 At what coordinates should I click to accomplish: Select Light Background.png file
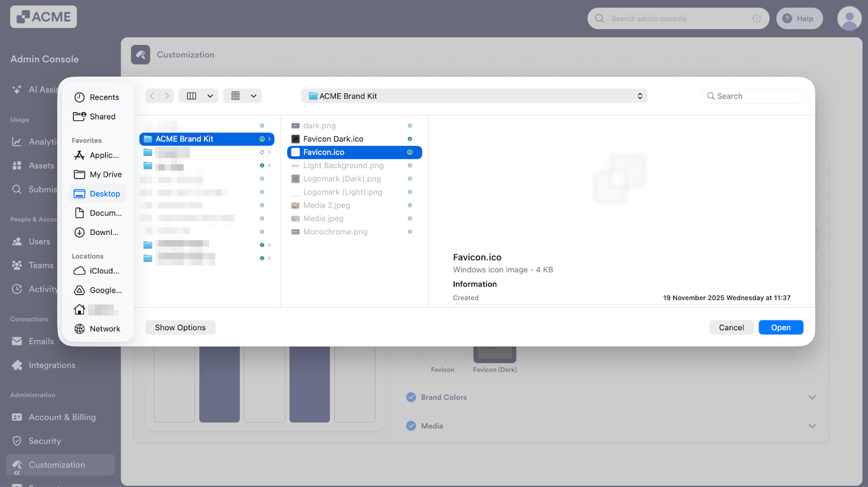tap(354, 165)
